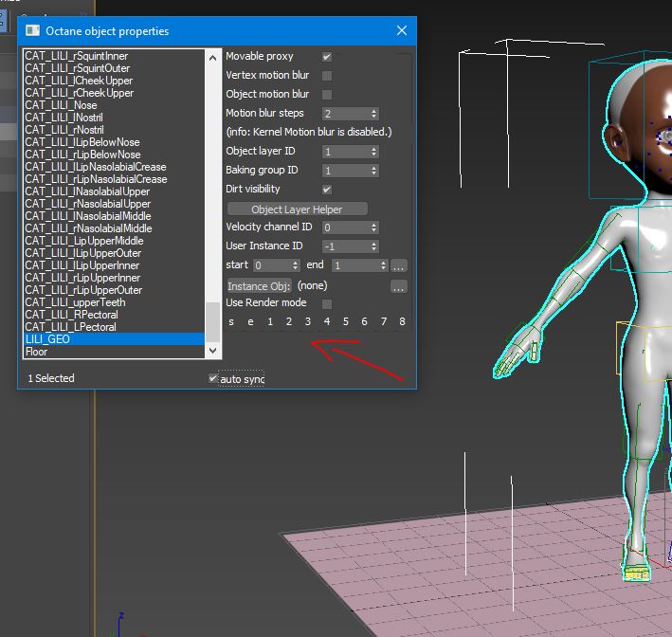This screenshot has height=637, width=672.
Task: Toggle the auto sync checkbox
Action: click(213, 378)
